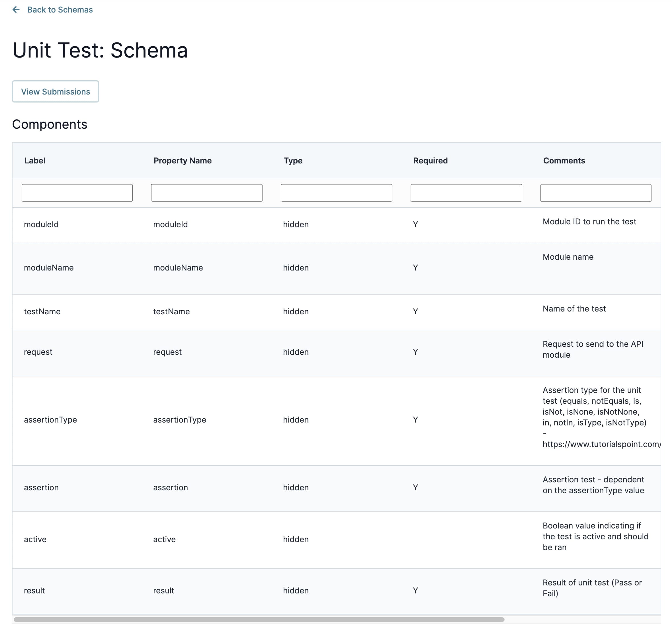
Task: Click hidden type in the moduleName row
Action: 296,268
